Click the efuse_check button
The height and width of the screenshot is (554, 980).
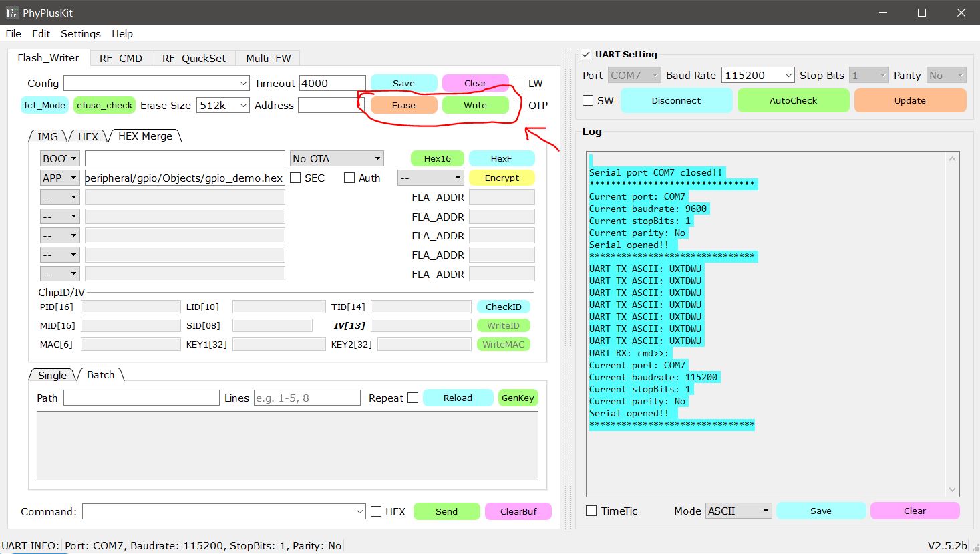(104, 105)
